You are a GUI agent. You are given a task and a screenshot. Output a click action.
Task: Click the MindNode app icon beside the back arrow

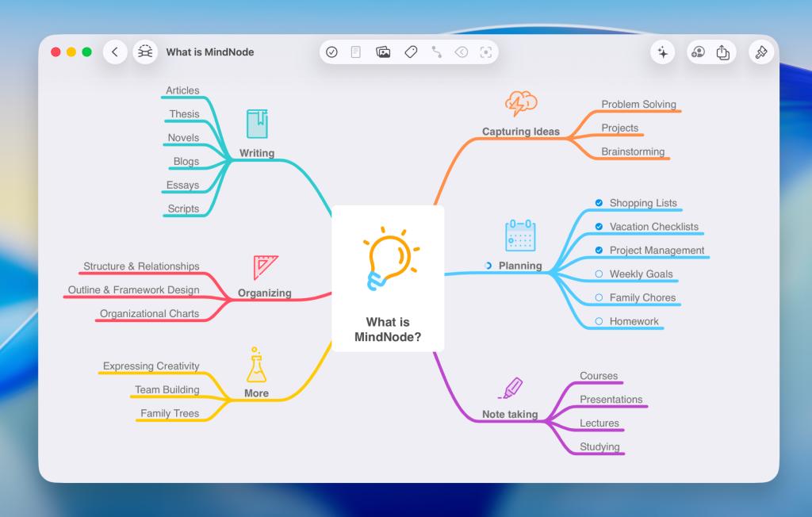[145, 52]
